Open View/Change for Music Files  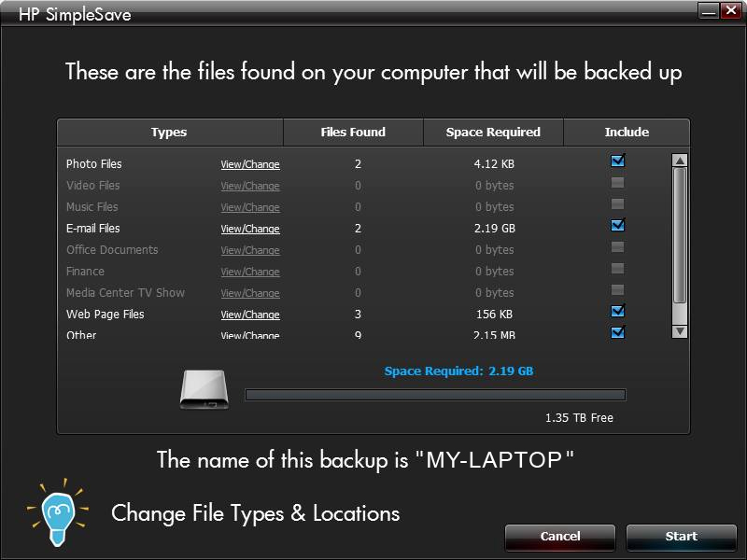[250, 207]
